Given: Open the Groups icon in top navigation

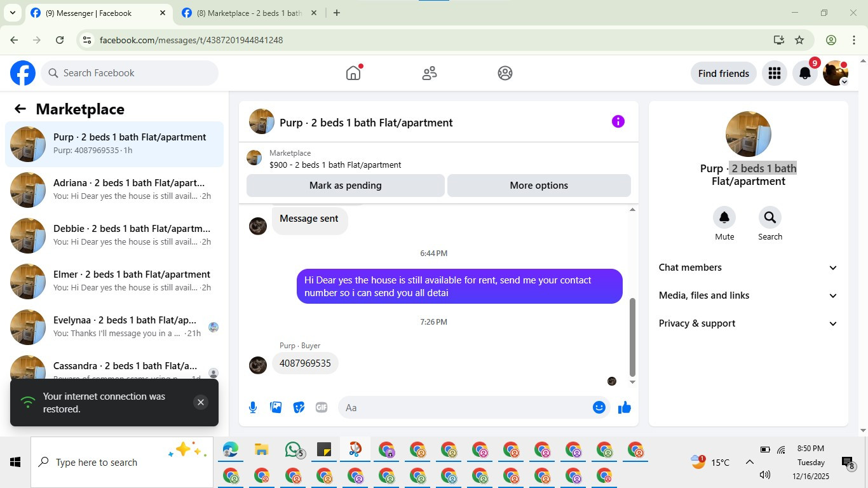Looking at the screenshot, I should pyautogui.click(x=505, y=73).
